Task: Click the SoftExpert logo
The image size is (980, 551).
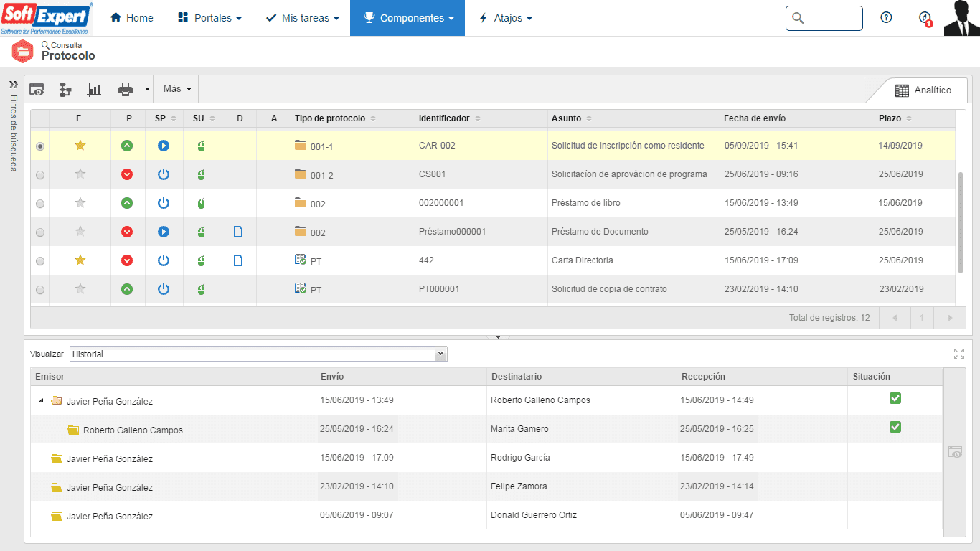Action: point(46,18)
